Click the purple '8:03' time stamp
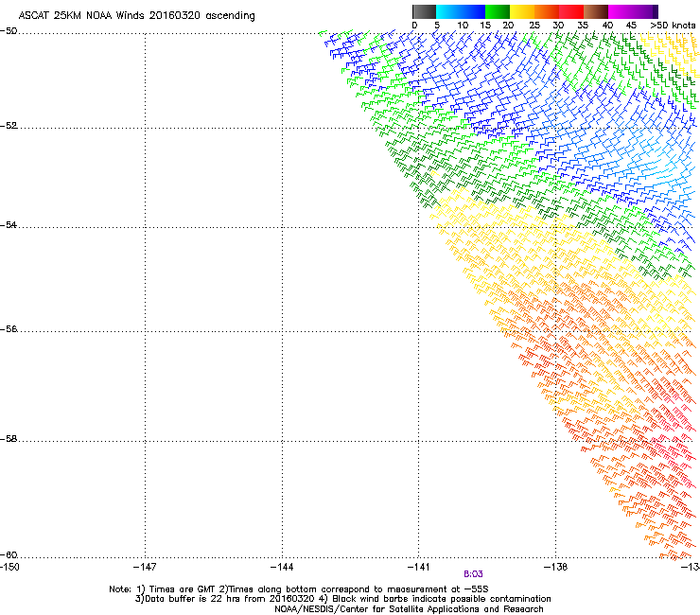Viewport: 700px width, 615px height. tap(473, 574)
